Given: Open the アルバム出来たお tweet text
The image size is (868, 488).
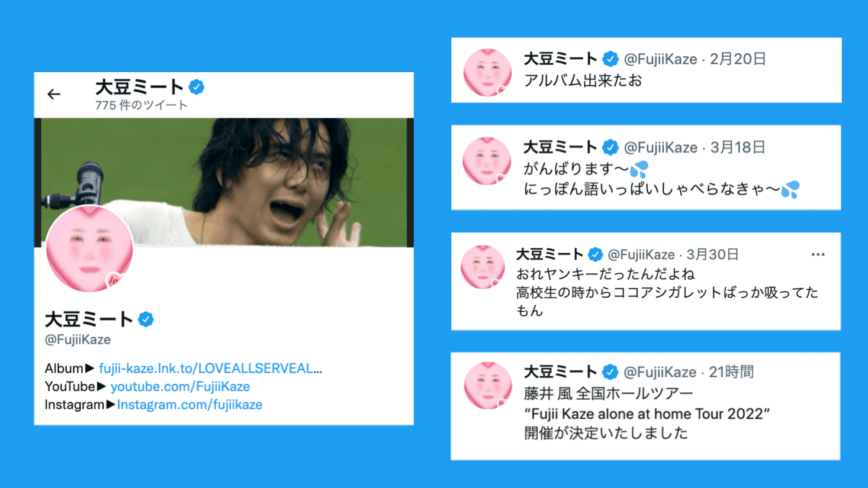Looking at the screenshot, I should (x=583, y=80).
